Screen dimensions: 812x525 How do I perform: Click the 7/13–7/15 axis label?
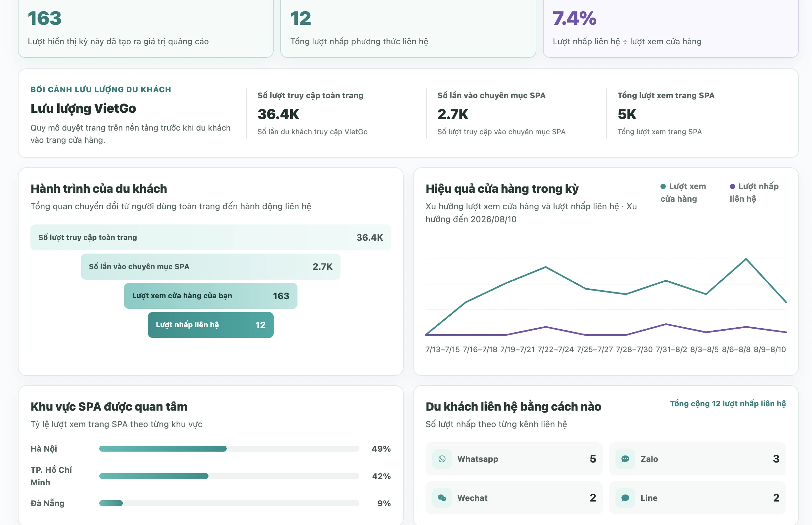[x=442, y=349]
